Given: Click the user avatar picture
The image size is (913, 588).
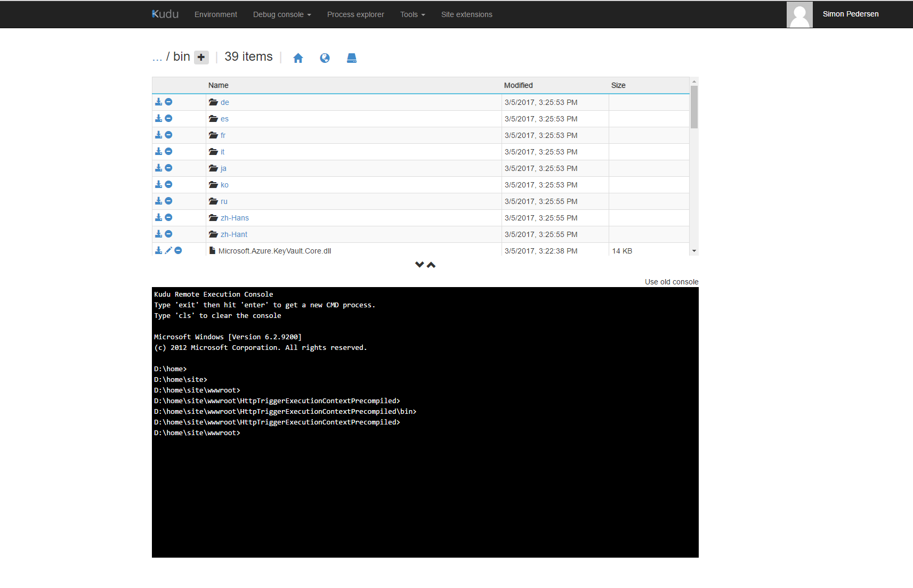Looking at the screenshot, I should (x=799, y=14).
